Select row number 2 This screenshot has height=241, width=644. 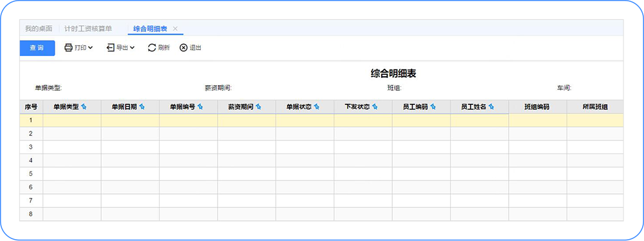(x=31, y=133)
